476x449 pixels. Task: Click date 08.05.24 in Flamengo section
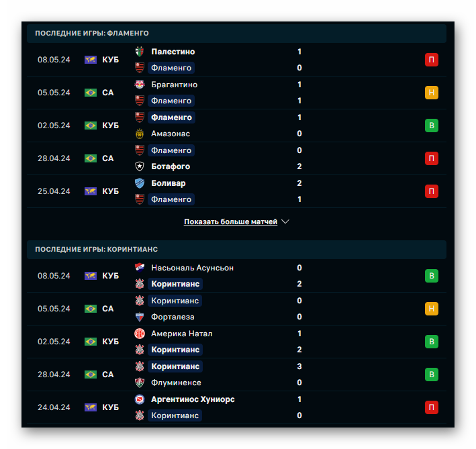click(x=54, y=60)
